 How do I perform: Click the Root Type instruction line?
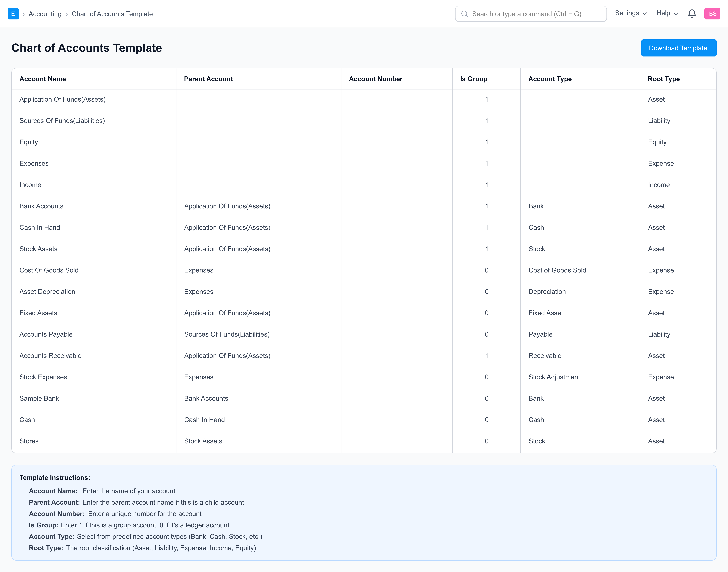click(142, 548)
